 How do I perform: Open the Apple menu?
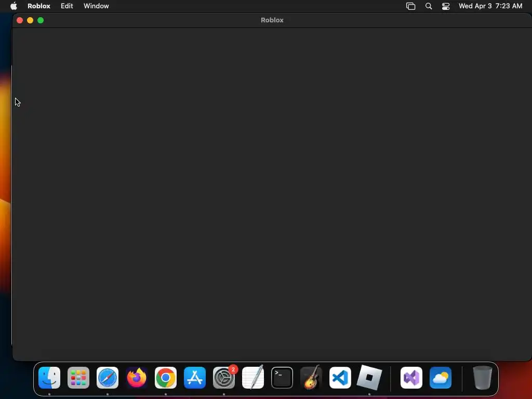(14, 6)
